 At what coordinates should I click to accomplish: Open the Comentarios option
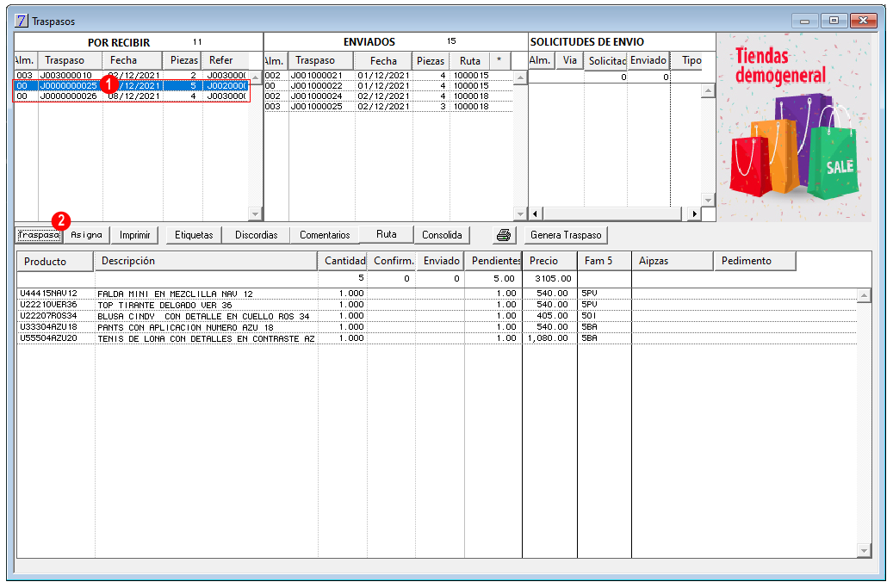pyautogui.click(x=325, y=235)
